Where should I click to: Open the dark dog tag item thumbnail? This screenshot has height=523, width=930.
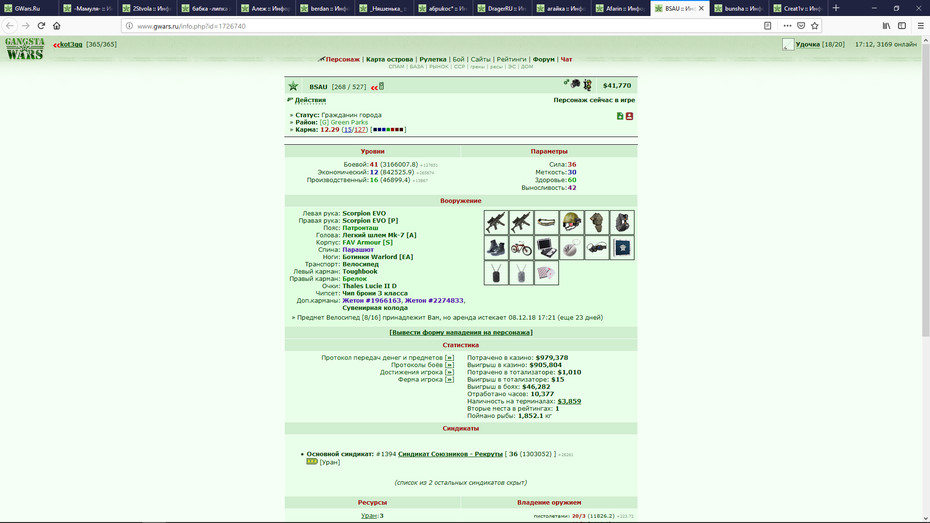(x=496, y=273)
